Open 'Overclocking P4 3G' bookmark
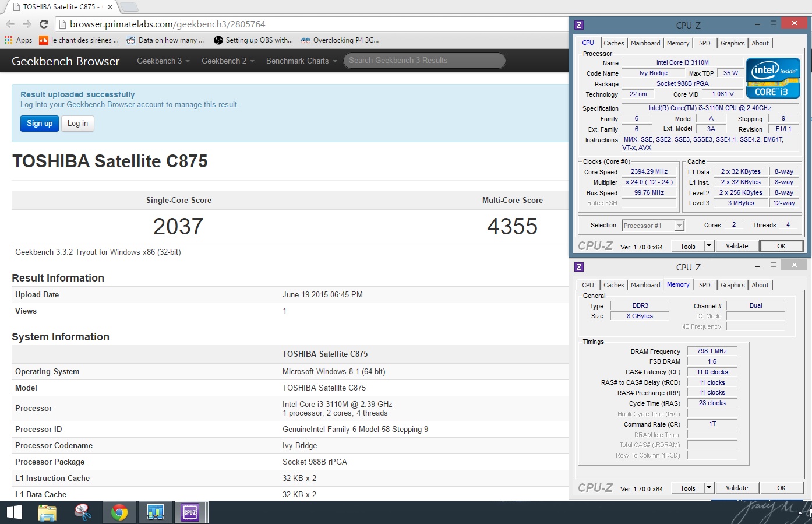The height and width of the screenshot is (524, 812). tap(340, 40)
